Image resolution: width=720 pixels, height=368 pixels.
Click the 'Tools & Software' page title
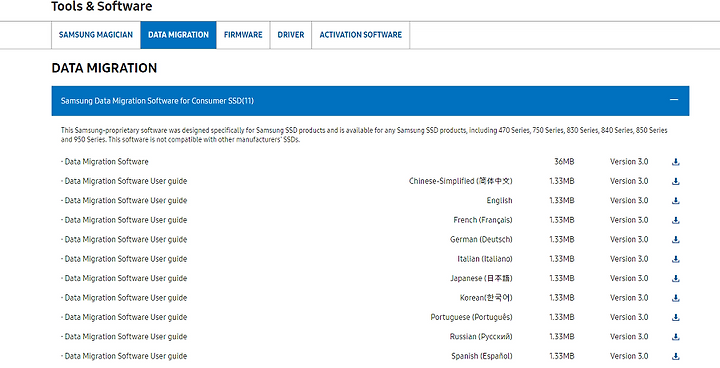coord(101,6)
